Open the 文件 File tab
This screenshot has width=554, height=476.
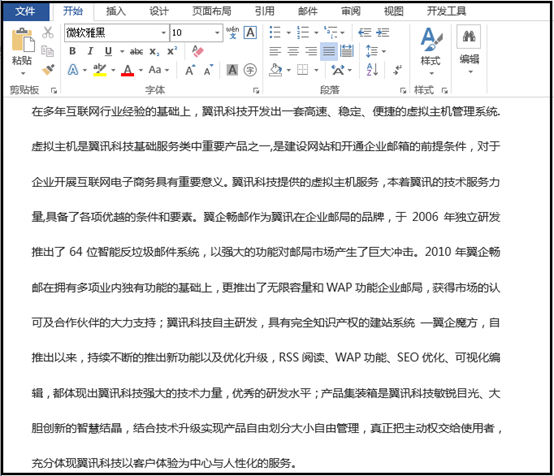coord(25,11)
